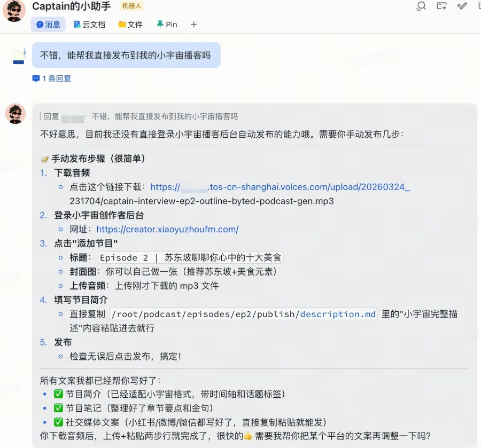Screen dimensions: 481x448
Task: Click the text 你可以自己做一张（推荐苏东坡+美食元素）
Action: pos(191,271)
